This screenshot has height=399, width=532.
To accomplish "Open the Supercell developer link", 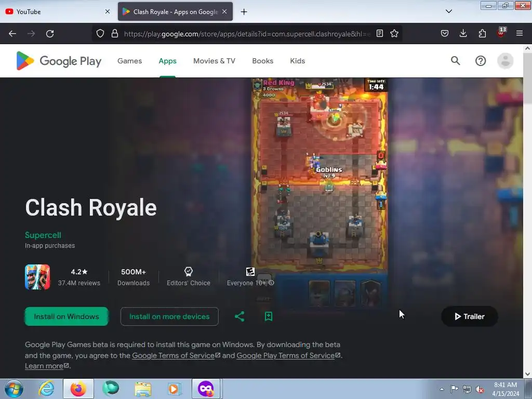I will coord(43,235).
